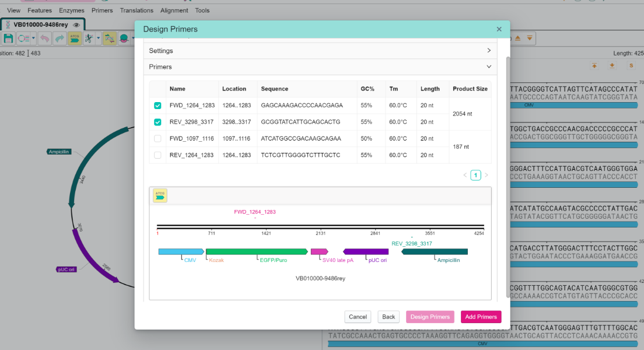
Task: Uncheck the FWD_1264_1283 primer checkbox
Action: click(x=157, y=106)
